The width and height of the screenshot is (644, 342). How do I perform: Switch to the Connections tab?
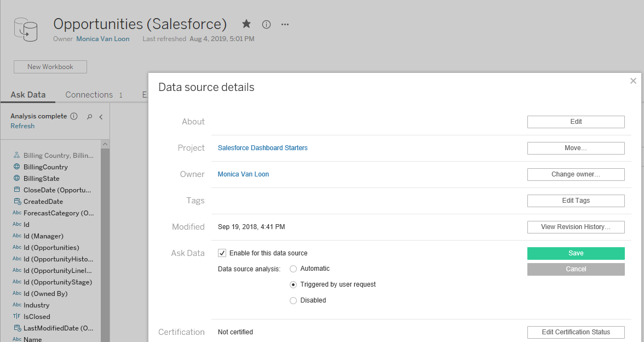(x=89, y=94)
